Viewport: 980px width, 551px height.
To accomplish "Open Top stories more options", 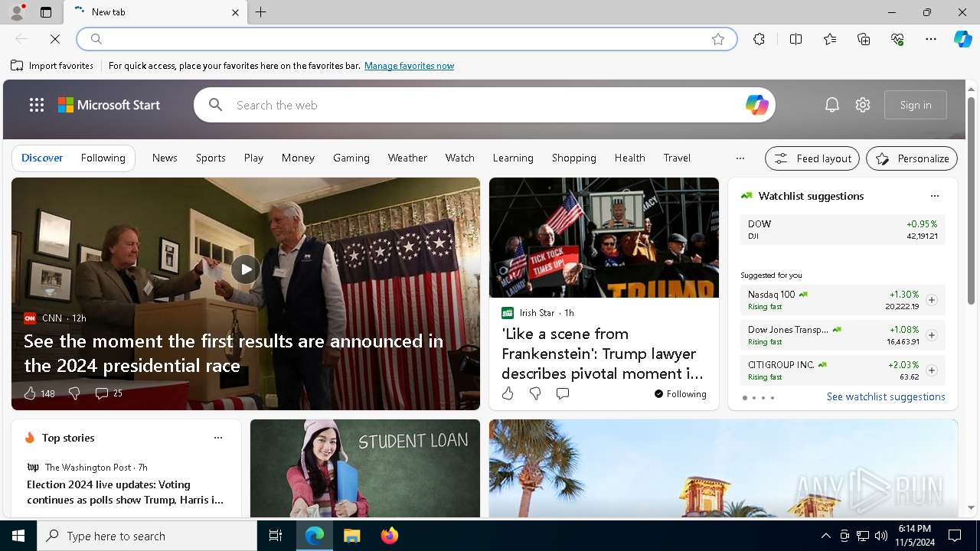I will (218, 438).
